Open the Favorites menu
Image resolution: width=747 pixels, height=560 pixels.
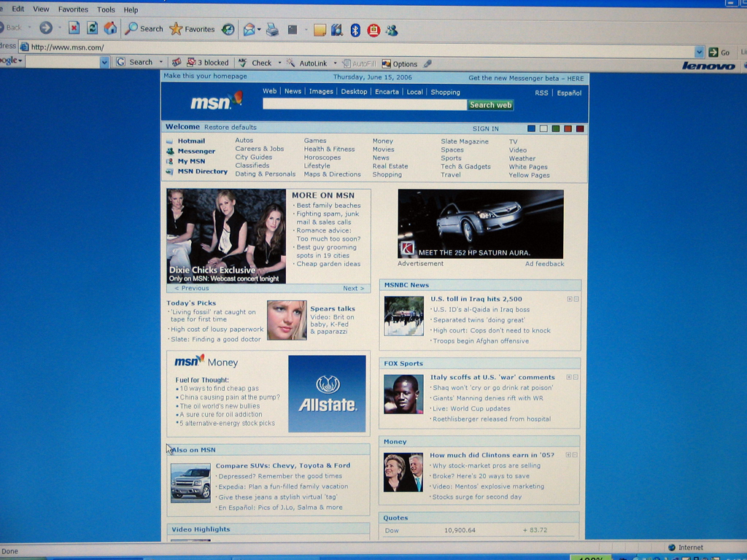[x=73, y=9]
